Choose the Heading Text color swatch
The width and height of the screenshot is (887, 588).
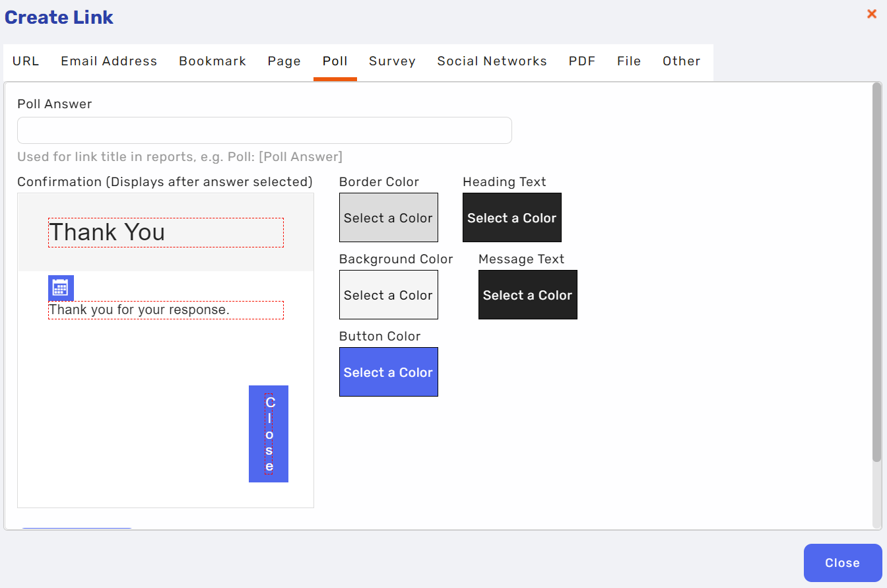[x=512, y=218]
